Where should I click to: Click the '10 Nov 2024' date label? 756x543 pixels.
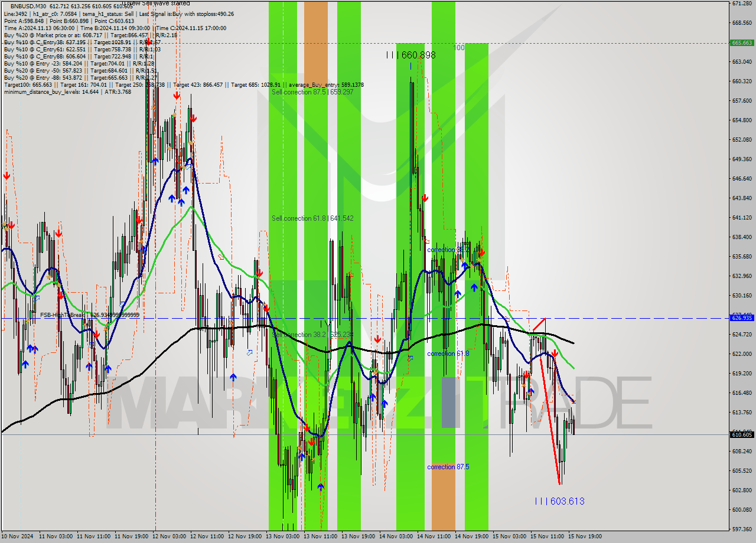point(17,537)
